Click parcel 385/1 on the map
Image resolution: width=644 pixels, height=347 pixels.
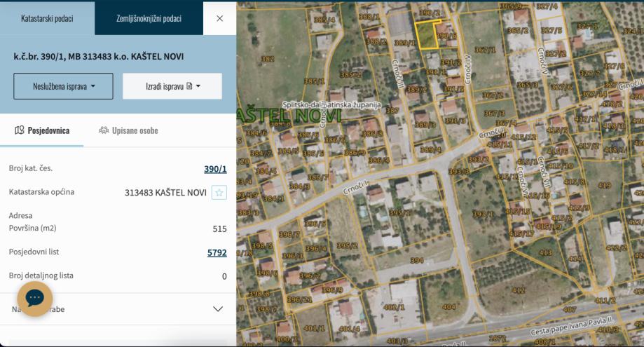[314, 81]
